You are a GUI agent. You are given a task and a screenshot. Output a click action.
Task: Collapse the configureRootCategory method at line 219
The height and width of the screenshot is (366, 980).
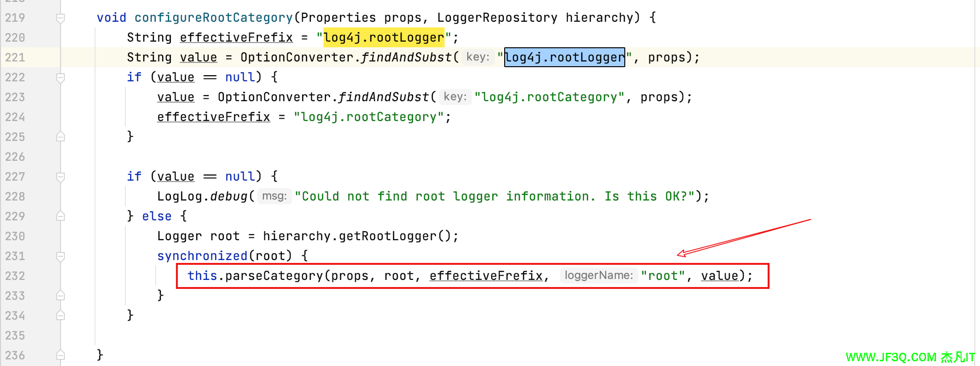tap(61, 18)
